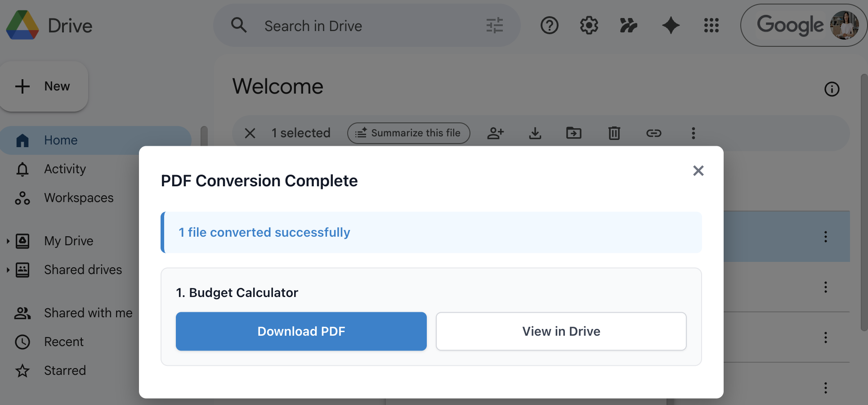Open Drive settings gear icon
The width and height of the screenshot is (868, 405).
click(x=589, y=26)
